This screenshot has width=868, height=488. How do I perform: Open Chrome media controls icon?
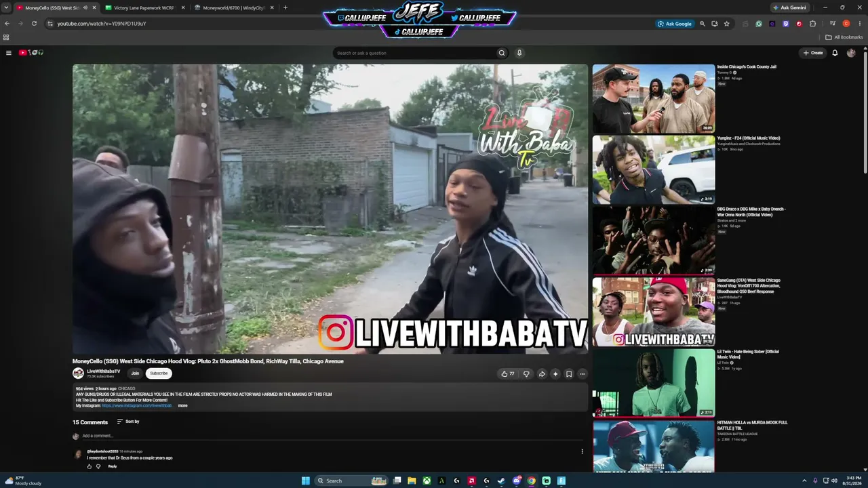tap(833, 24)
